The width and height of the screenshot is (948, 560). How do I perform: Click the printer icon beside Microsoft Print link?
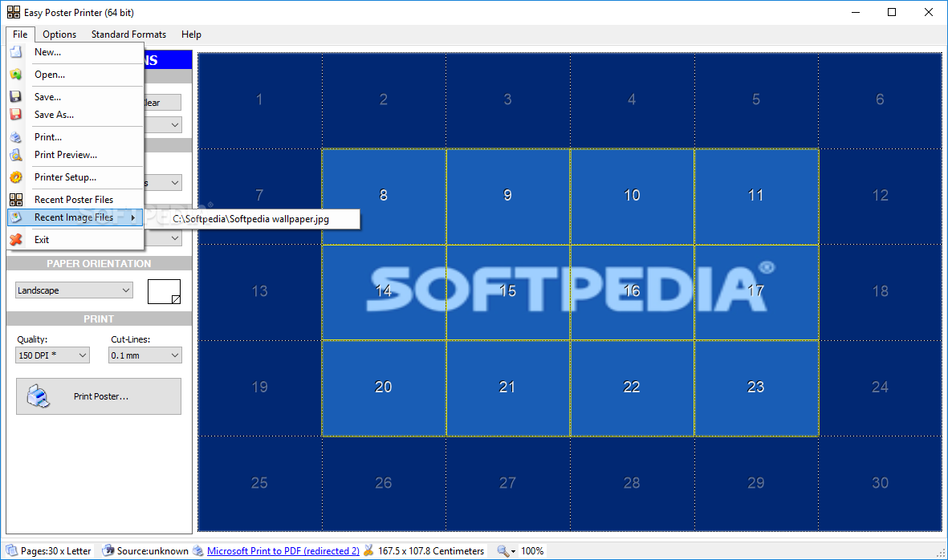pyautogui.click(x=198, y=550)
